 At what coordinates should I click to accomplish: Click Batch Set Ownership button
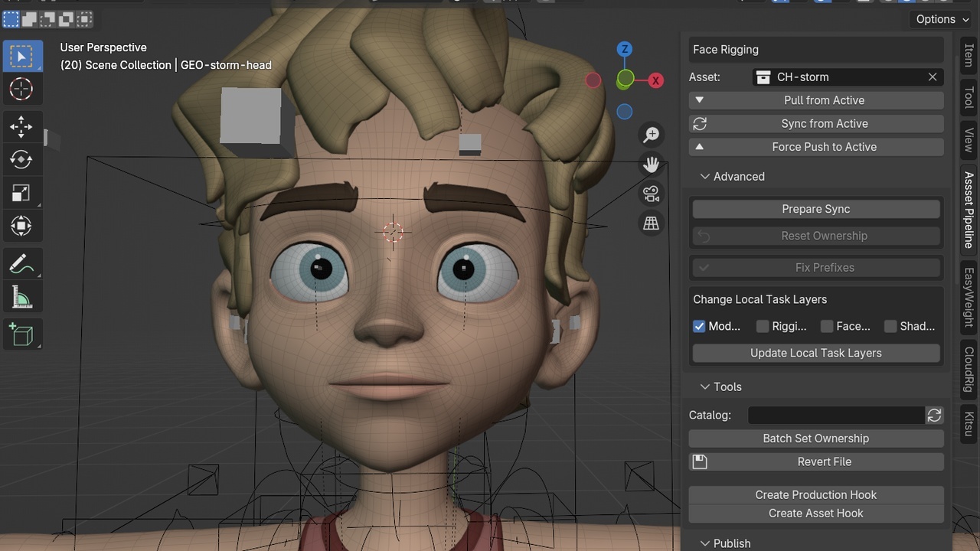pos(816,439)
